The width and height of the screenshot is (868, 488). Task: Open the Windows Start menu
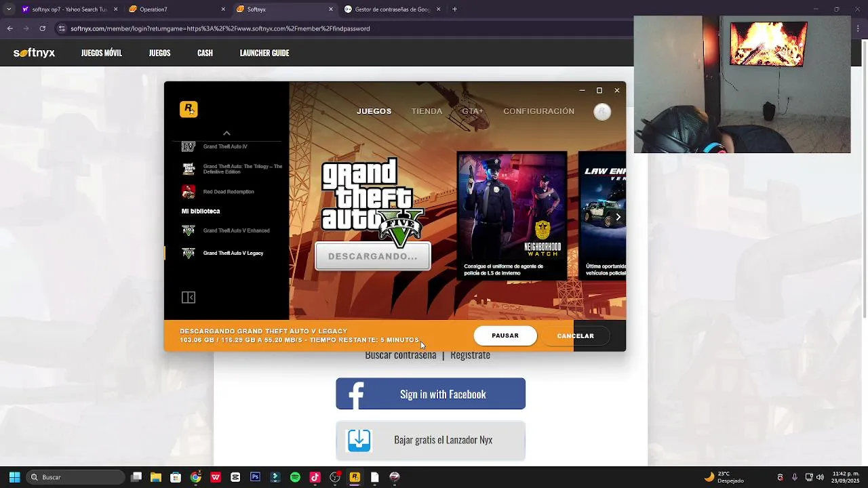[14, 477]
